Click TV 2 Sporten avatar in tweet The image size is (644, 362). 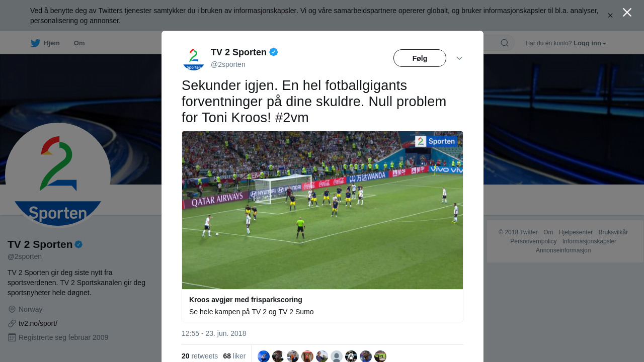click(x=194, y=58)
